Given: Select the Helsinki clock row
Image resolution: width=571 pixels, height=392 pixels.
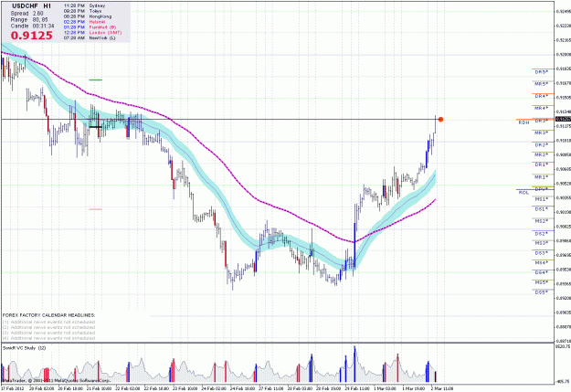Looking at the screenshot, I should click(x=84, y=22).
